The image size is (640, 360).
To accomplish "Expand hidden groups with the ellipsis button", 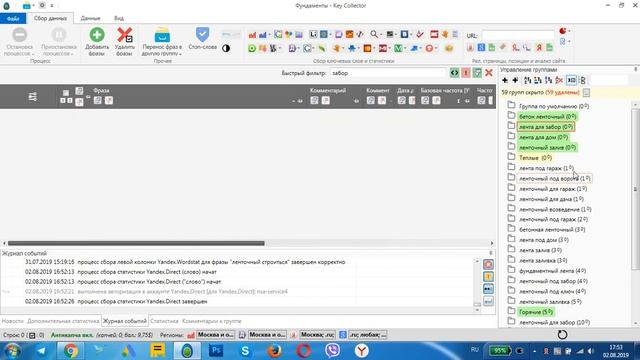I will [586, 93].
